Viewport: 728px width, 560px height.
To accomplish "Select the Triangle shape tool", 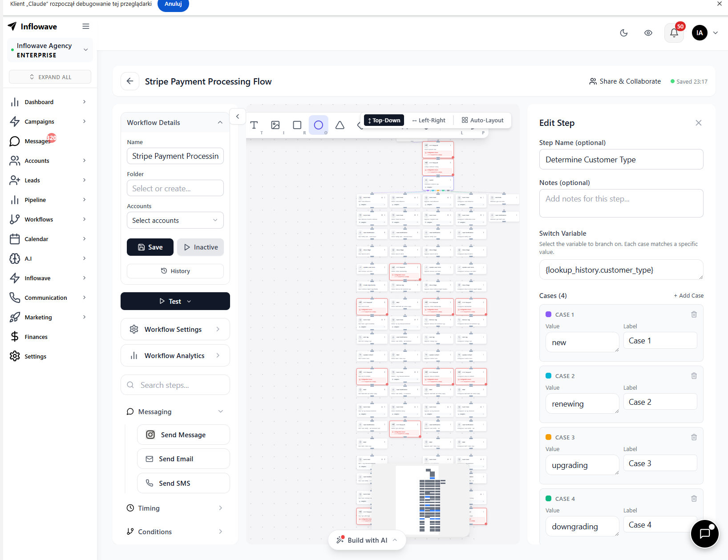I will 340,125.
